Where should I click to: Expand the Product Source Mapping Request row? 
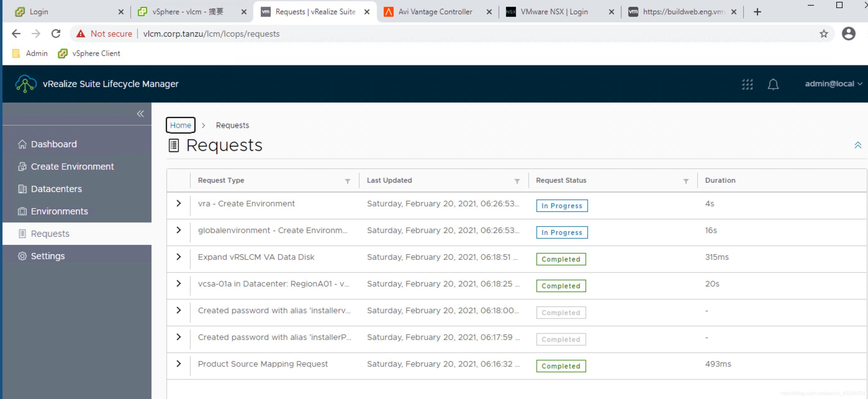pos(179,364)
